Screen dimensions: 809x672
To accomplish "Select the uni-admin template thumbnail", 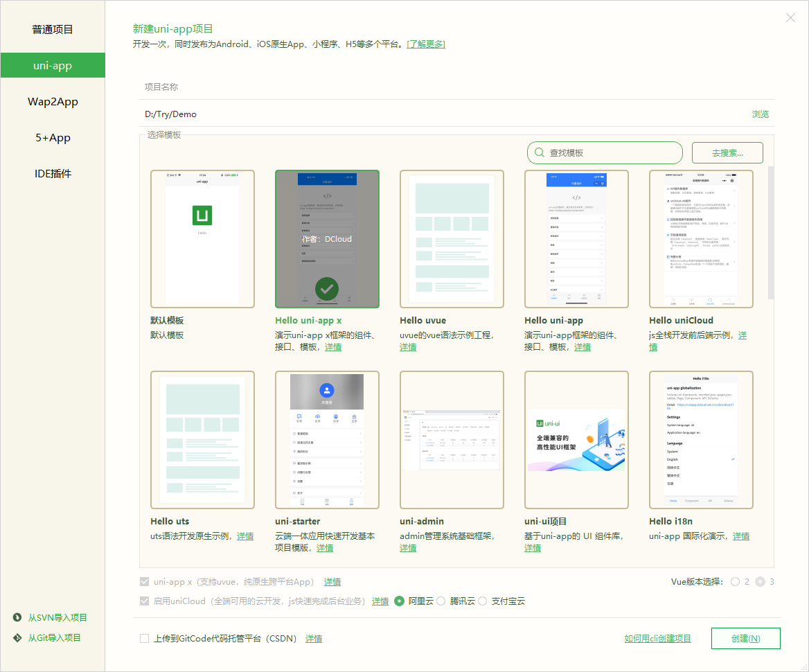I will (x=452, y=440).
